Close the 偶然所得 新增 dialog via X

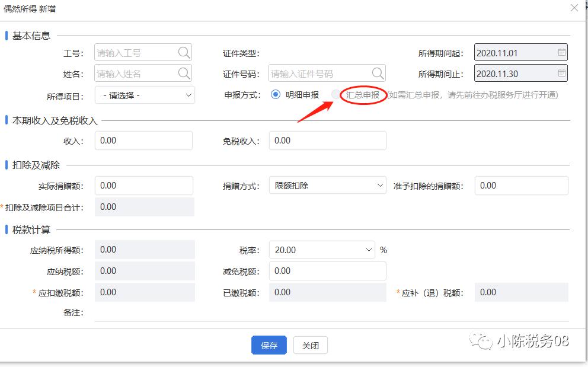(x=573, y=8)
